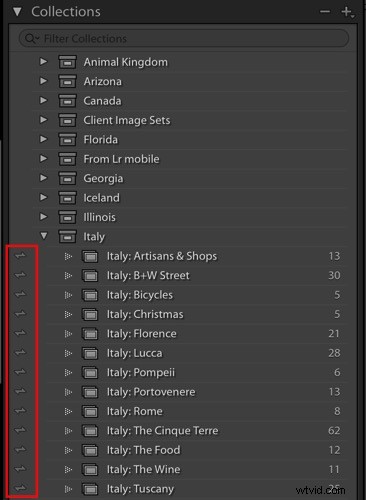Image resolution: width=366 pixels, height=500 pixels.
Task: Click the minus icon to remove a collection
Action: 325,12
